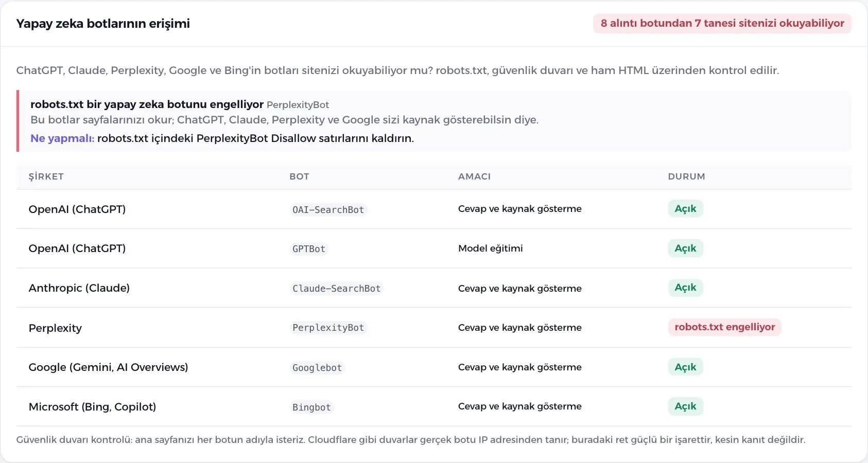
Task: Click the warning line "Bu botlar sayfalarınızı okur"
Action: point(284,120)
